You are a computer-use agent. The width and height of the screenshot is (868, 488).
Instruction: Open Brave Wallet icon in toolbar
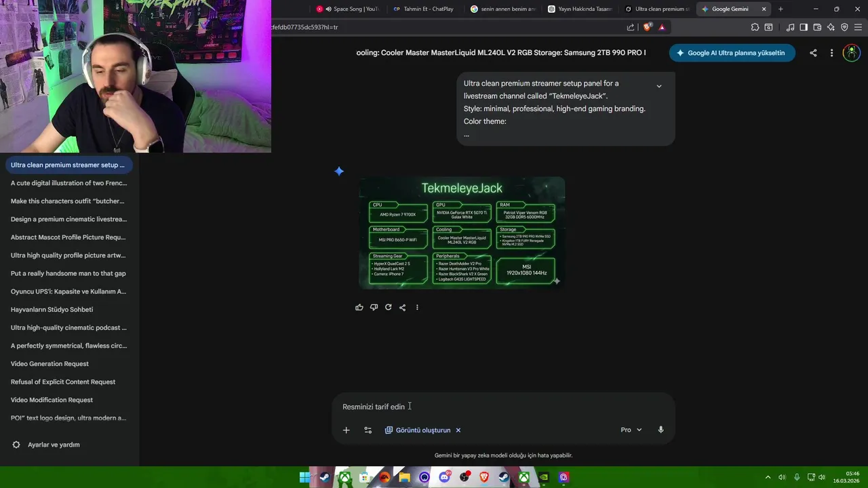(817, 27)
